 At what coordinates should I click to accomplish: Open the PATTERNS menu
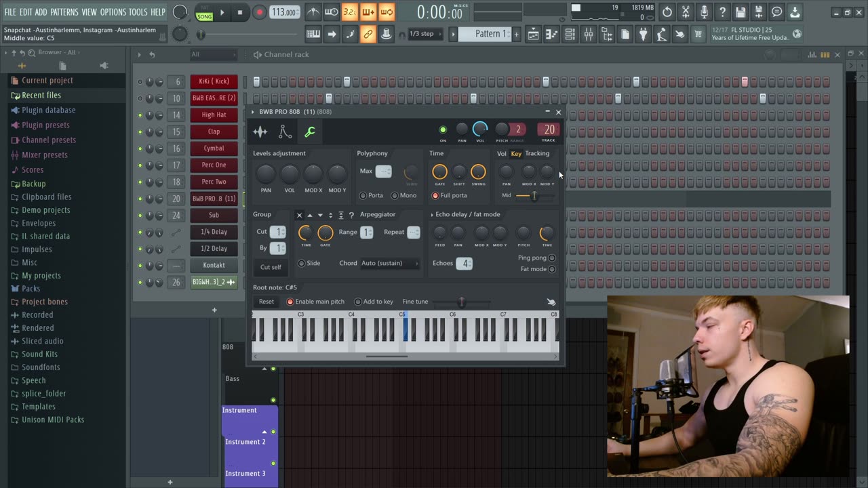pos(64,12)
